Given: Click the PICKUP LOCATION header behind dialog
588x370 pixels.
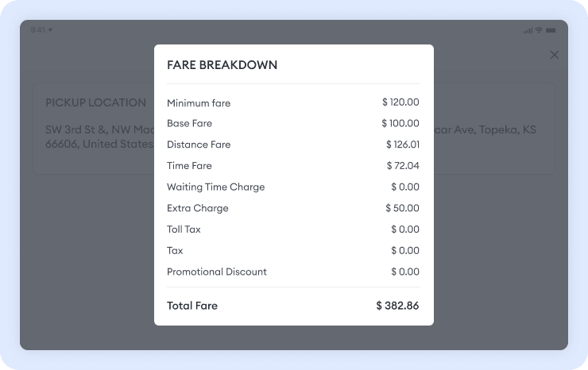Looking at the screenshot, I should 95,102.
